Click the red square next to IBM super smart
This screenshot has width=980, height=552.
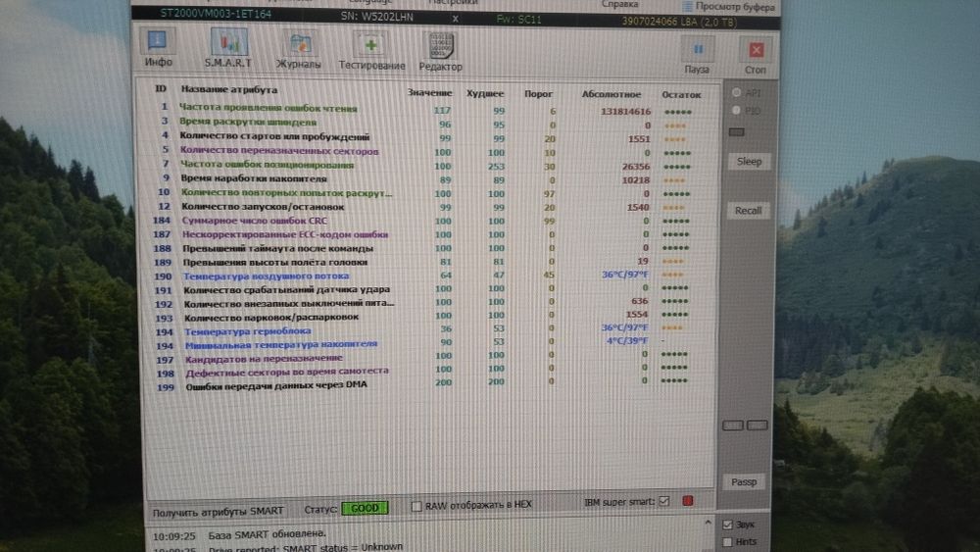[x=688, y=501]
